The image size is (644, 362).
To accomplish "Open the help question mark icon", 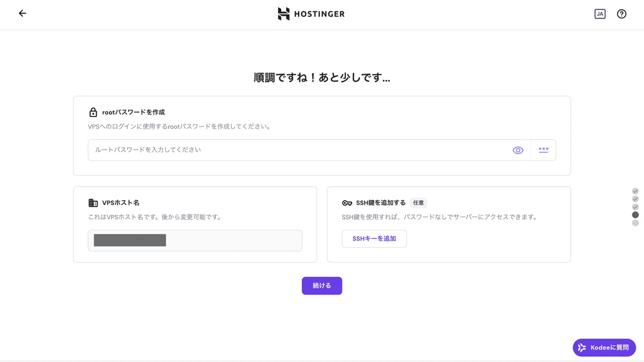I will point(621,14).
